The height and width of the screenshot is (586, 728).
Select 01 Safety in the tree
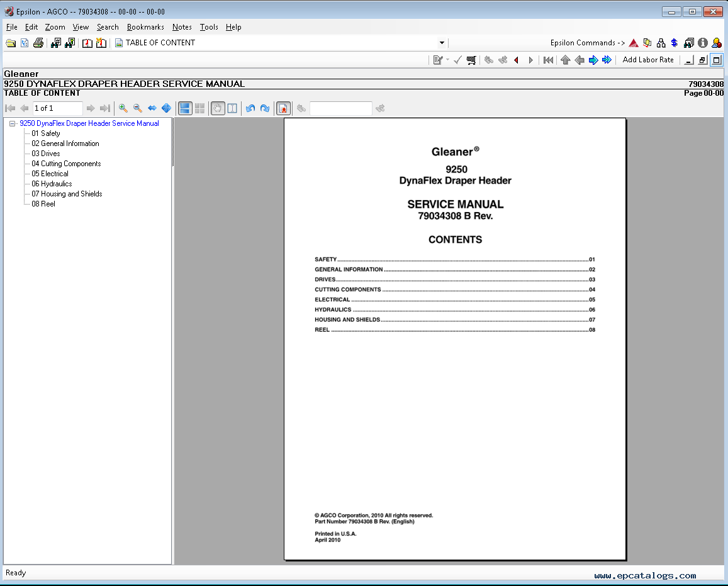(x=46, y=133)
